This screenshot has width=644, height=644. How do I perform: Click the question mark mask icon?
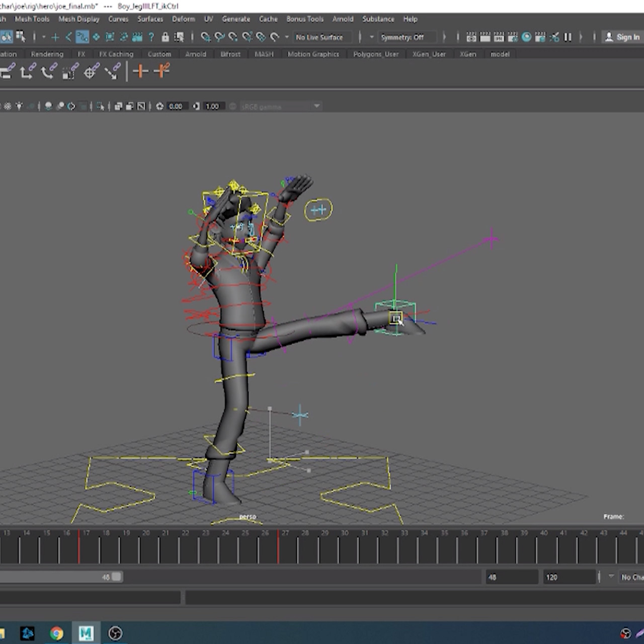coord(151,37)
